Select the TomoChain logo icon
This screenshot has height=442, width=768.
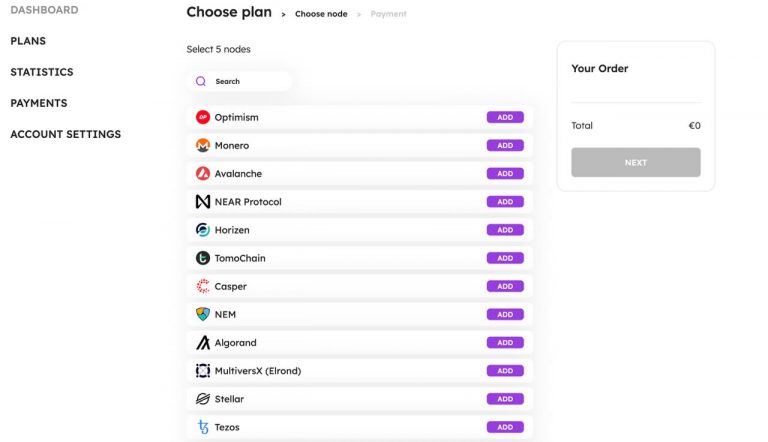[203, 258]
